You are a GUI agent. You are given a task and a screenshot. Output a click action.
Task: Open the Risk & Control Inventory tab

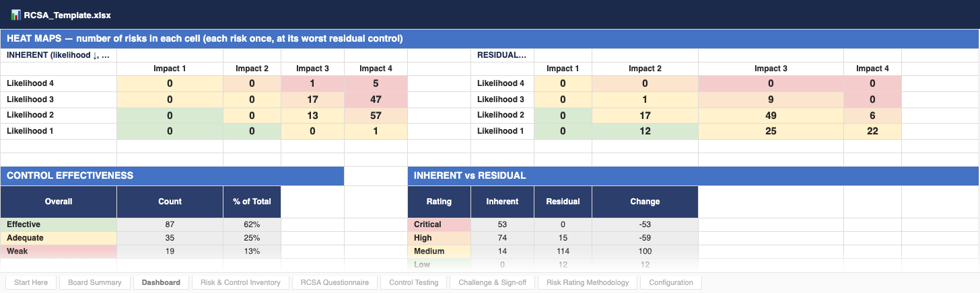pyautogui.click(x=240, y=282)
